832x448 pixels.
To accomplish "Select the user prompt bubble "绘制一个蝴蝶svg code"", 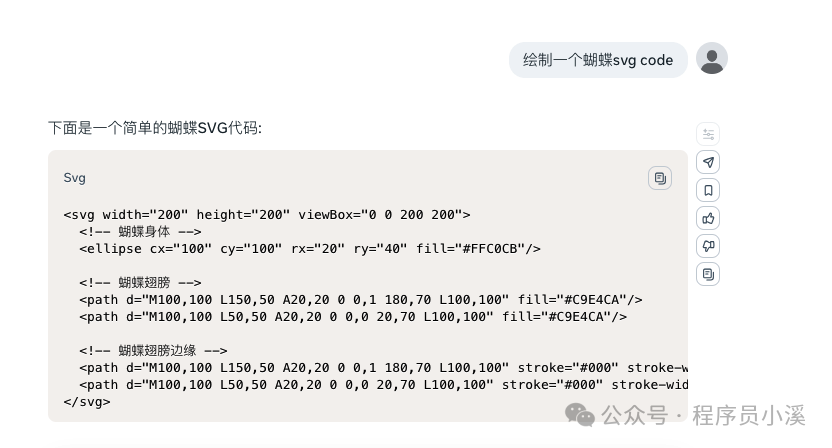I will [598, 60].
